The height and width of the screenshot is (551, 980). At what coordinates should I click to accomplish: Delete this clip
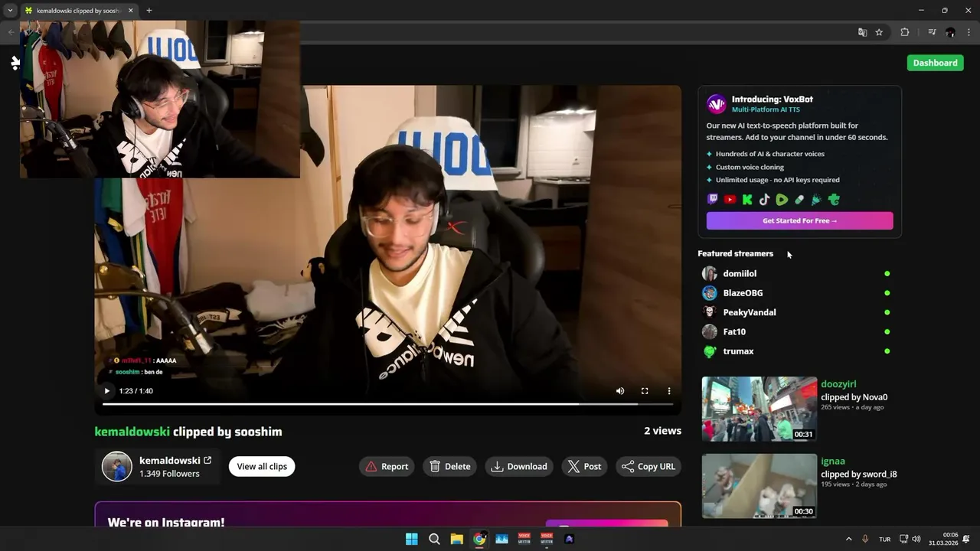(x=450, y=467)
